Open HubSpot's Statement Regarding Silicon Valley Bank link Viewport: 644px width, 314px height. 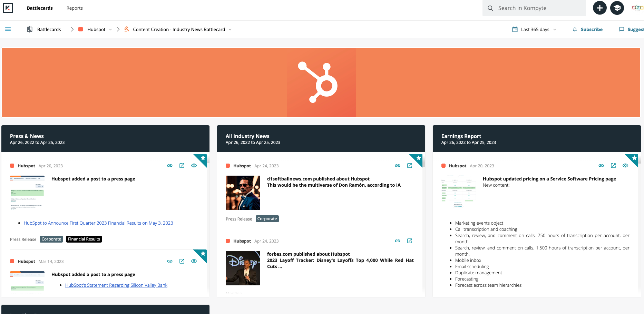point(116,285)
